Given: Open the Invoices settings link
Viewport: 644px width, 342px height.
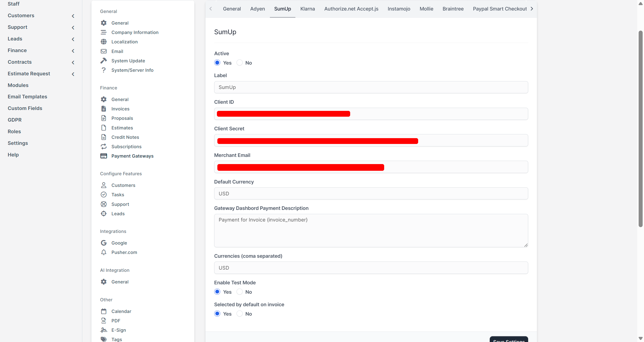Looking at the screenshot, I should point(120,109).
